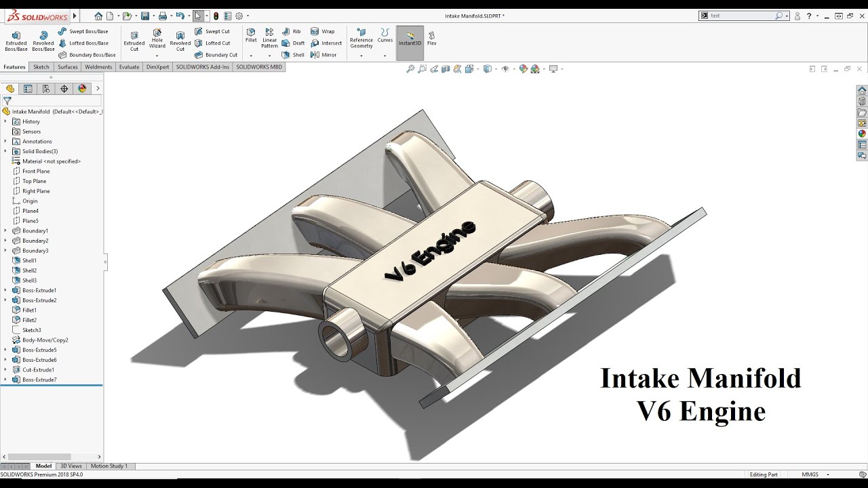Use the Wrap feature tool

pyautogui.click(x=323, y=31)
